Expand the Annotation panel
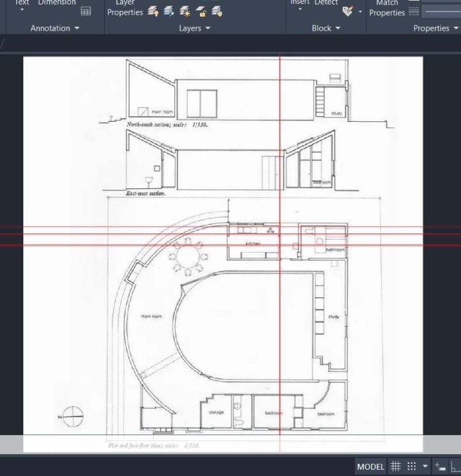 click(x=55, y=28)
